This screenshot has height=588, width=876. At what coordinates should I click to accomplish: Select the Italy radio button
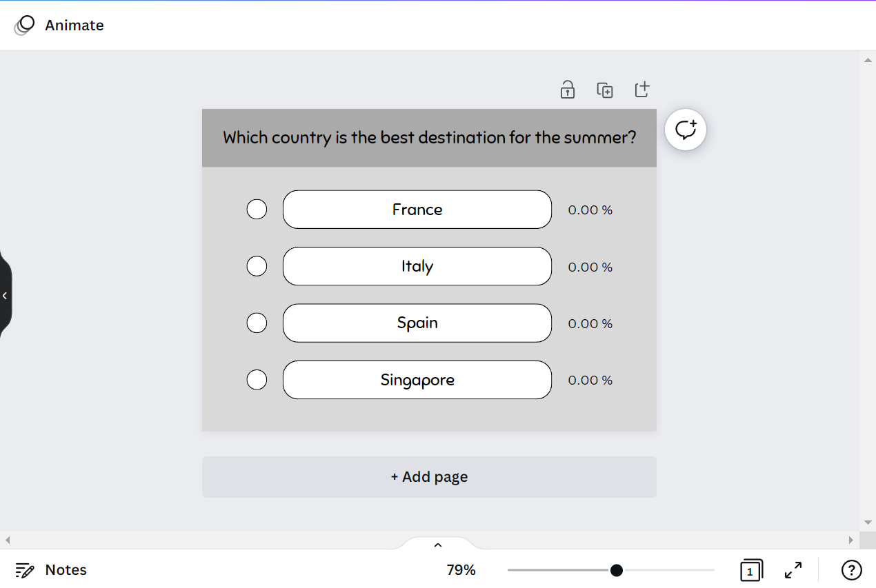point(257,266)
